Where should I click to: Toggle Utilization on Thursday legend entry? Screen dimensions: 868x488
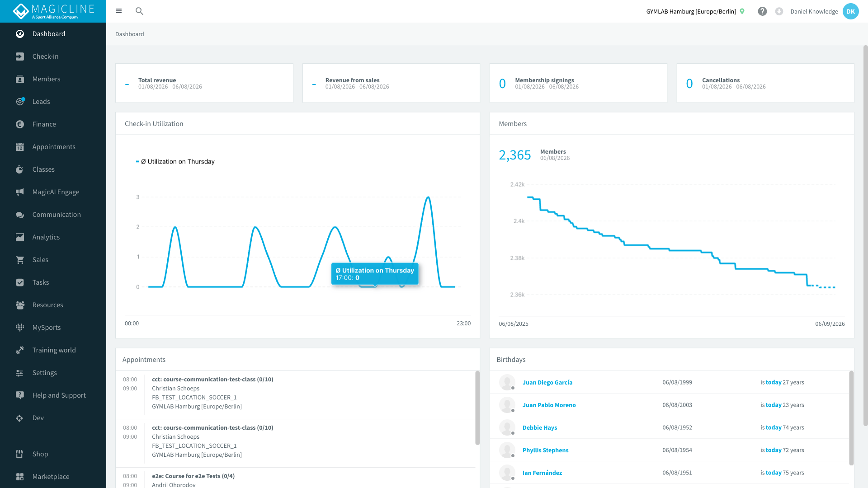[175, 162]
